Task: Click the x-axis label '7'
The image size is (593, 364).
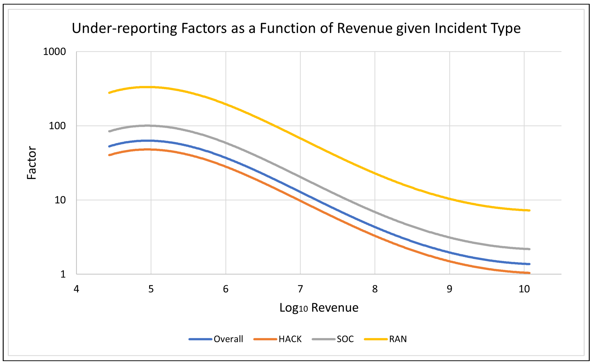Action: click(x=300, y=289)
